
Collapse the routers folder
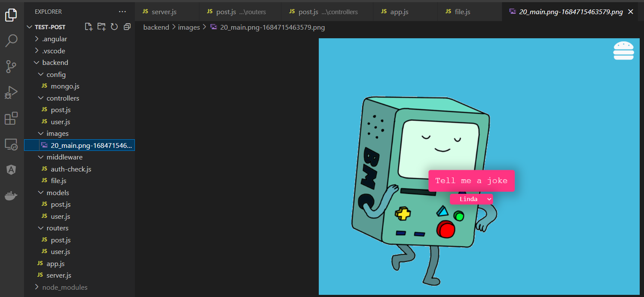click(x=41, y=228)
